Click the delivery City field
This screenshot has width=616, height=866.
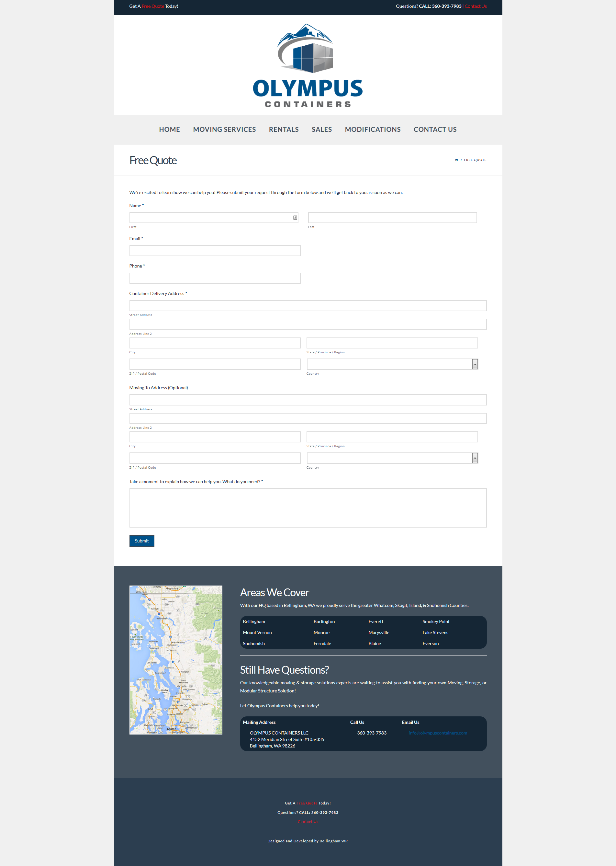pyautogui.click(x=215, y=343)
